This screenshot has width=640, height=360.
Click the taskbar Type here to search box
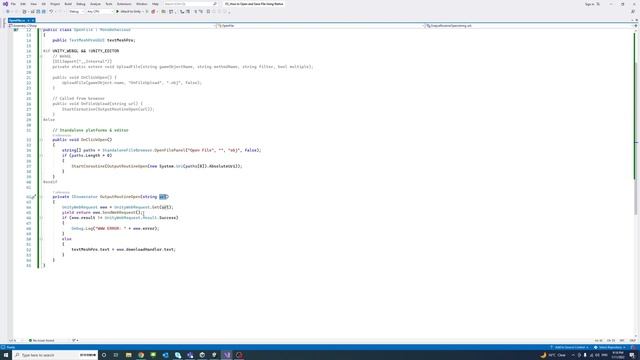[x=55, y=355]
